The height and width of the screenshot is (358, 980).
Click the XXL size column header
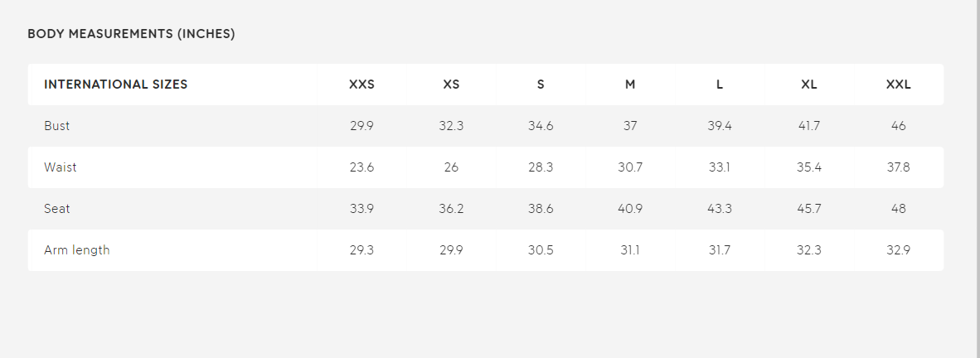[x=899, y=85]
